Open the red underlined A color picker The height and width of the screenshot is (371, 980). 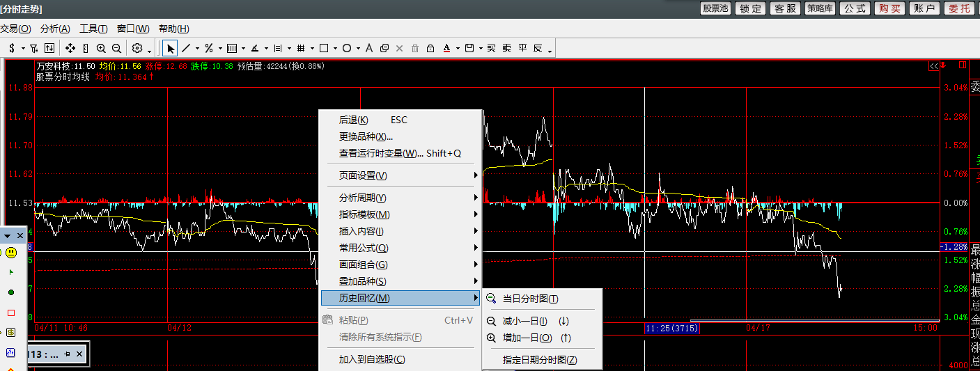coord(446,48)
